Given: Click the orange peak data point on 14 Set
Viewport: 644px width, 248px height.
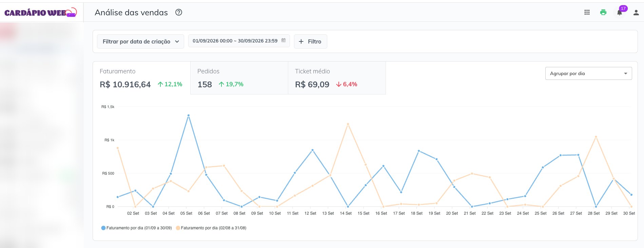Looking at the screenshot, I should 348,124.
